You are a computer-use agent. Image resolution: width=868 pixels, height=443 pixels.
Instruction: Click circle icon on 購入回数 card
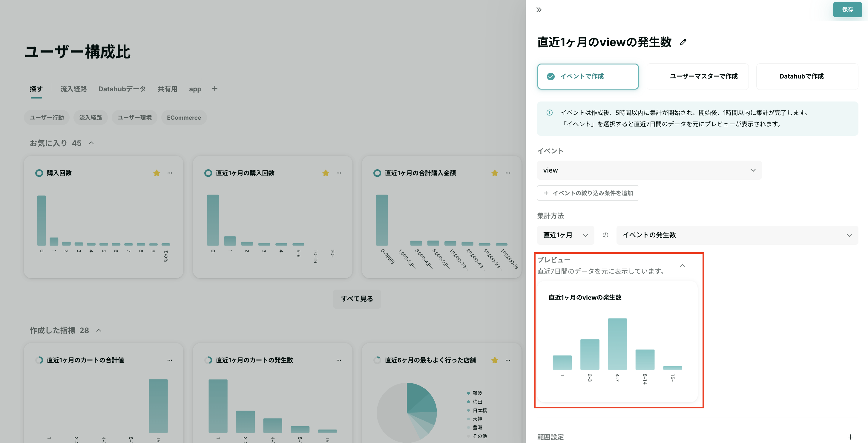click(x=39, y=173)
